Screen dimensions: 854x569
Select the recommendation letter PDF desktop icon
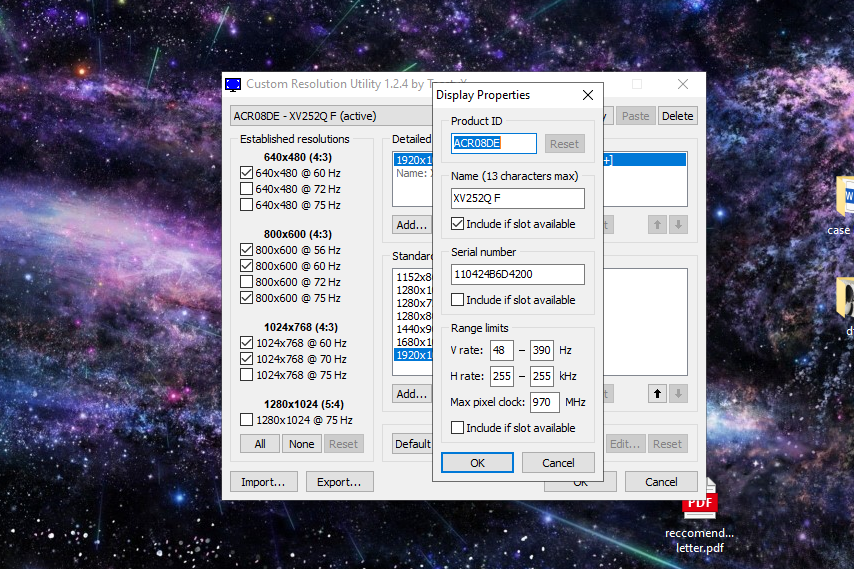(699, 506)
